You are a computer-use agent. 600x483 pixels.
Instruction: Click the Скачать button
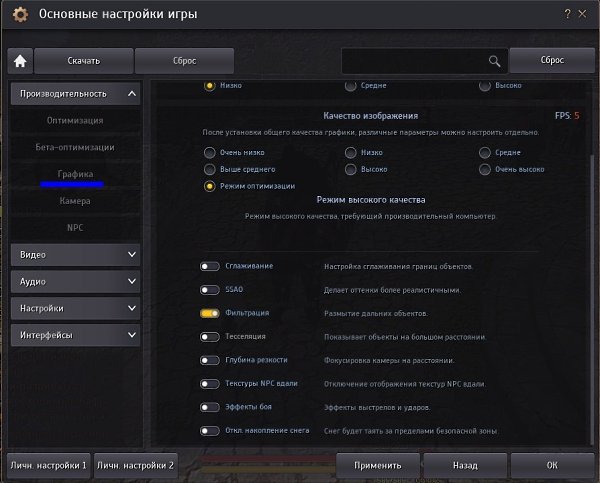point(84,61)
